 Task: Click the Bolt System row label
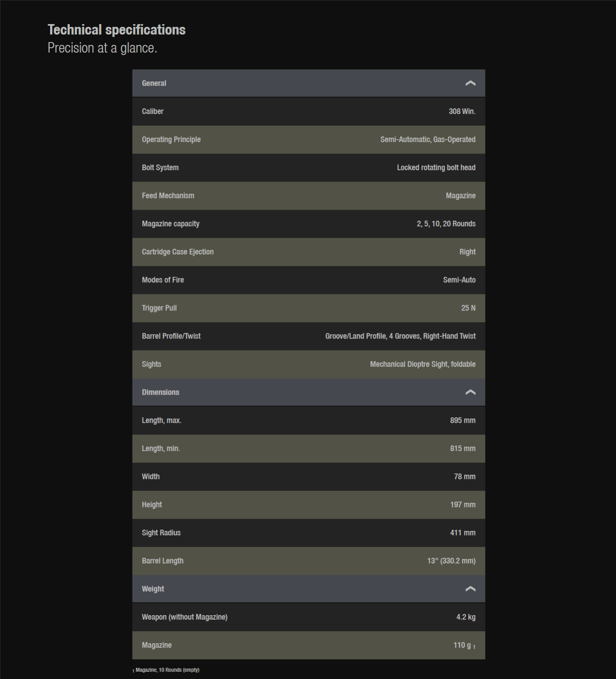(160, 167)
